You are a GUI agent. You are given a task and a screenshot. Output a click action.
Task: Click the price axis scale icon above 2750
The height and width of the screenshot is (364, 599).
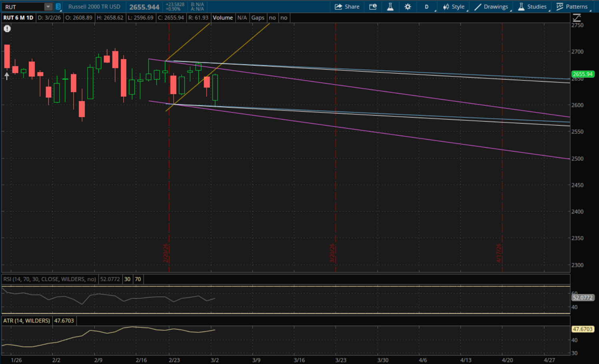577,18
